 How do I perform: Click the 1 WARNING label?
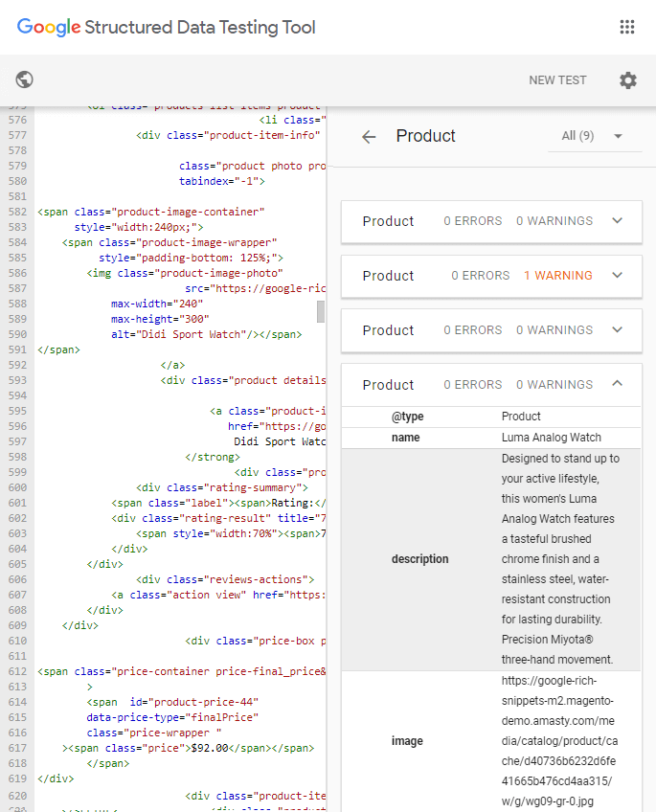click(557, 276)
